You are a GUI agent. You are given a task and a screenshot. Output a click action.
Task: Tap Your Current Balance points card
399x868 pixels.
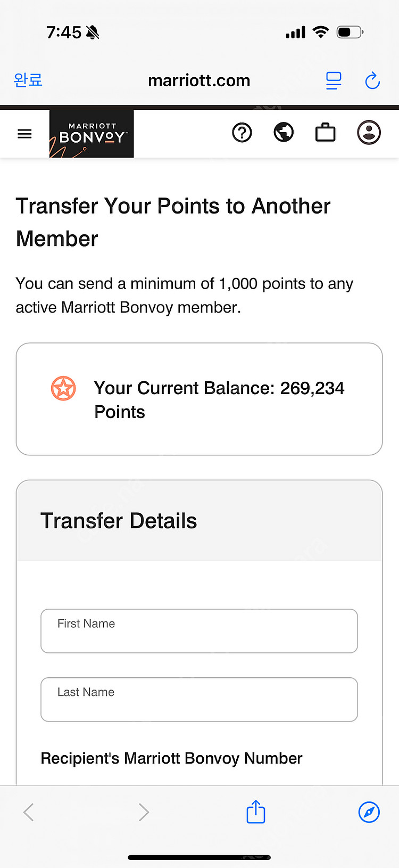pos(199,399)
